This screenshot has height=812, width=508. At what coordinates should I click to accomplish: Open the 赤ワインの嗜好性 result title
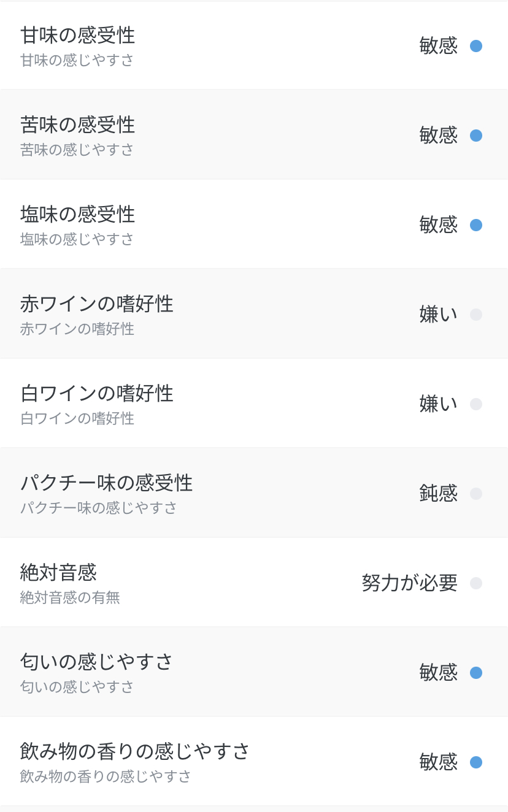[x=97, y=304]
